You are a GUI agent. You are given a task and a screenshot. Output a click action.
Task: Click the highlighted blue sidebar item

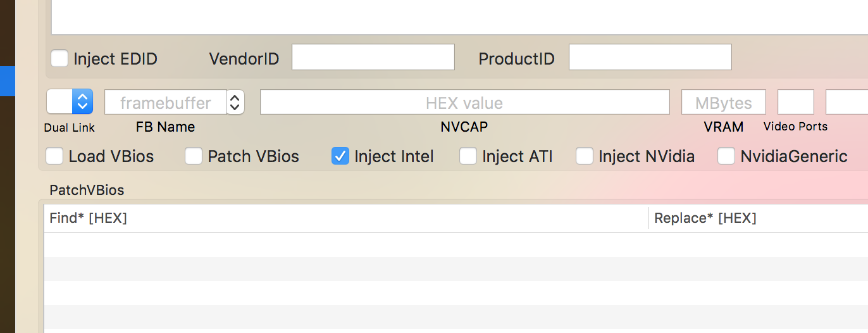tap(7, 80)
